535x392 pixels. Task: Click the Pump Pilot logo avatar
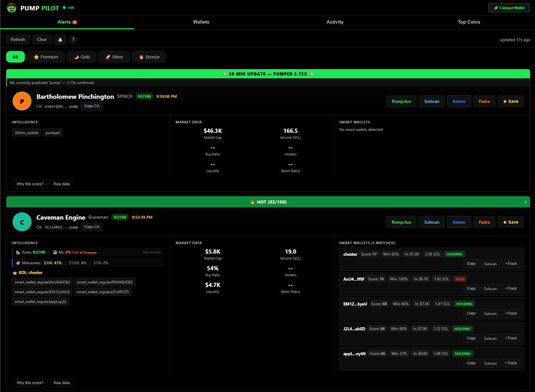coord(11,8)
